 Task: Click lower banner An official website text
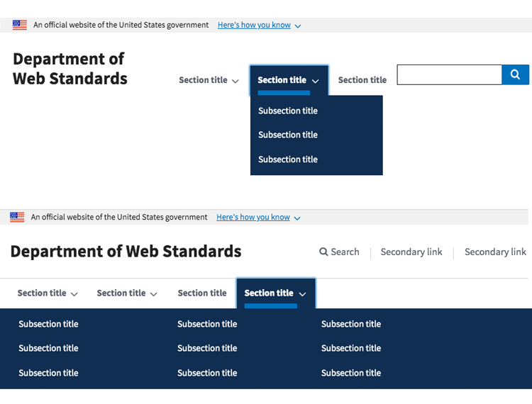(x=119, y=218)
